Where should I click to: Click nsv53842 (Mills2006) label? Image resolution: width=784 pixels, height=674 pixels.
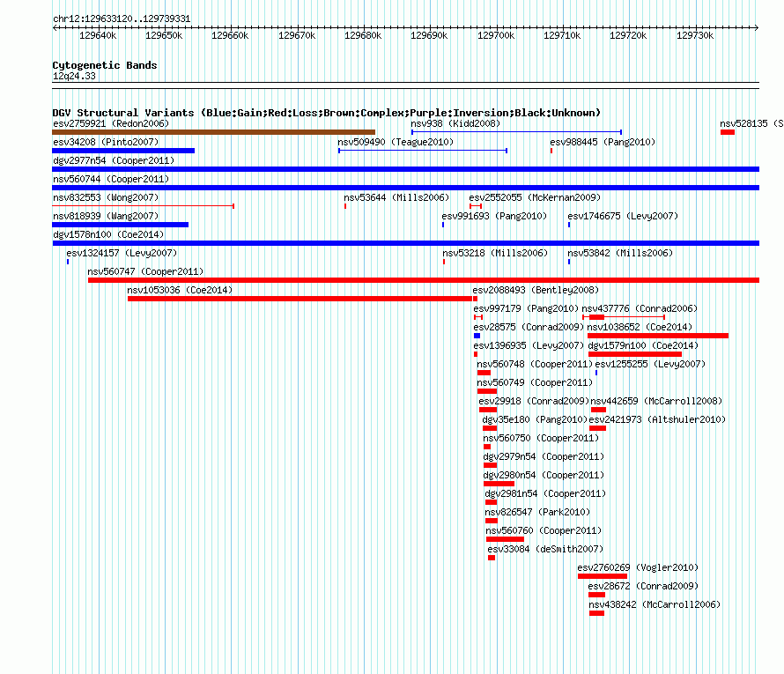pyautogui.click(x=620, y=253)
